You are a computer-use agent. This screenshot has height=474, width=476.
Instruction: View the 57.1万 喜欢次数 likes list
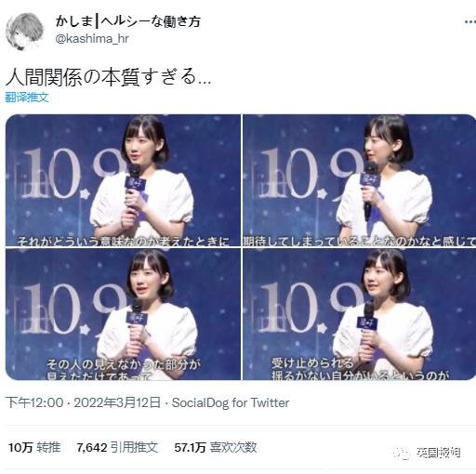(x=216, y=447)
